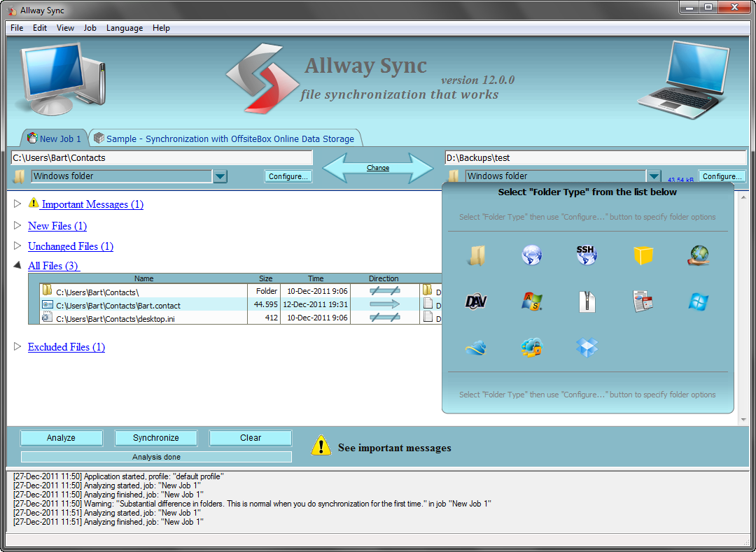Click the Analyze button
Screen dimensions: 756x552
(61, 438)
